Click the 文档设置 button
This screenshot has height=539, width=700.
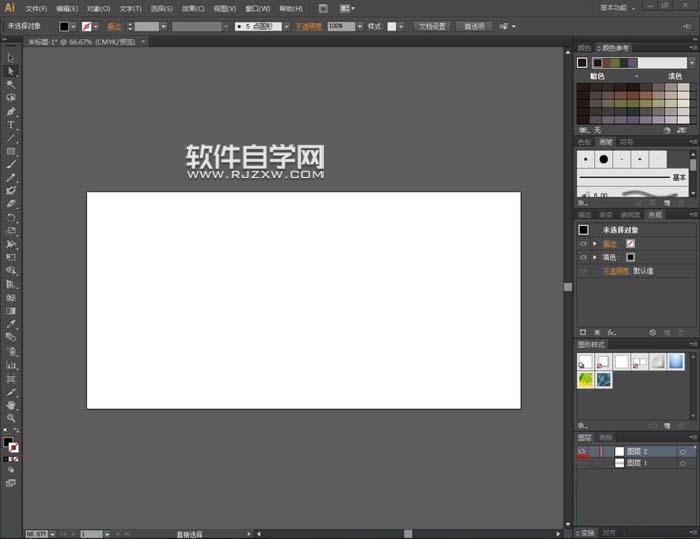[x=432, y=26]
